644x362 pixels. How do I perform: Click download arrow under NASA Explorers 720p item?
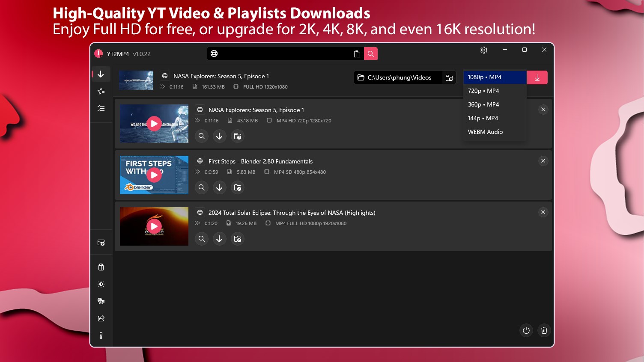[219, 136]
